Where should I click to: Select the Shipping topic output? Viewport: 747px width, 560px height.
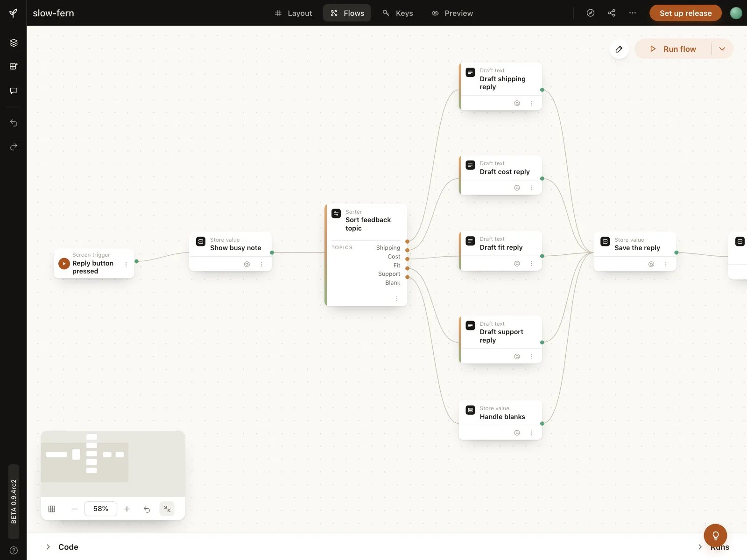388,248
